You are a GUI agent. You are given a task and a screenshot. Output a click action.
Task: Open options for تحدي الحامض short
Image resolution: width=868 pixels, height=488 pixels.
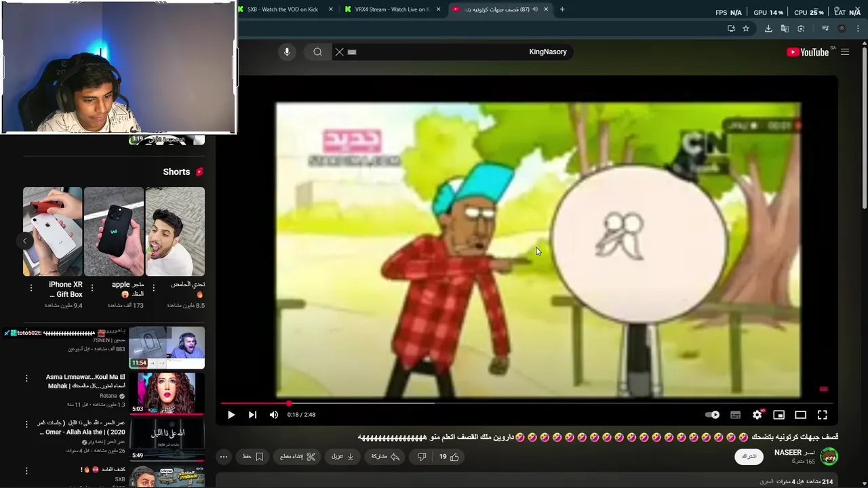pyautogui.click(x=153, y=288)
